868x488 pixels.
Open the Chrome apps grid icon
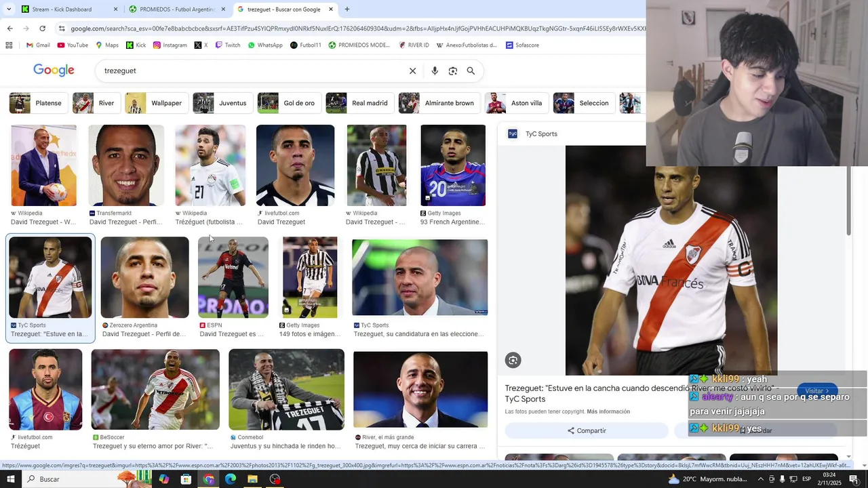pos(9,45)
